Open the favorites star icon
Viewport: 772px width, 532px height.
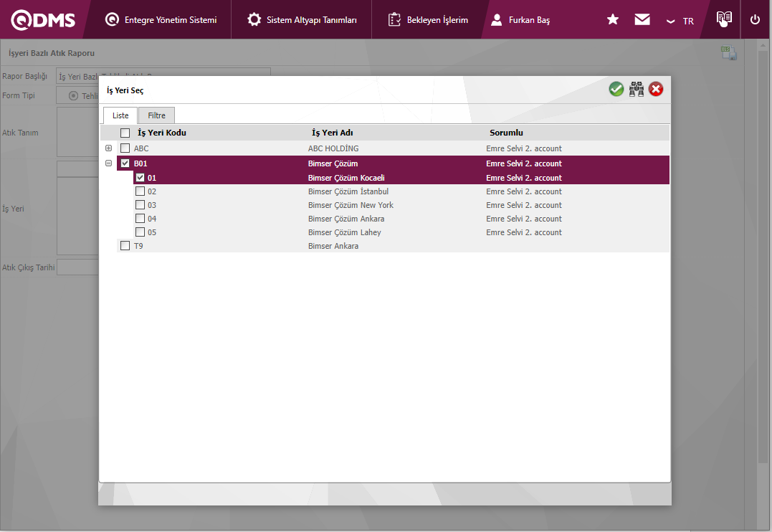pyautogui.click(x=612, y=19)
